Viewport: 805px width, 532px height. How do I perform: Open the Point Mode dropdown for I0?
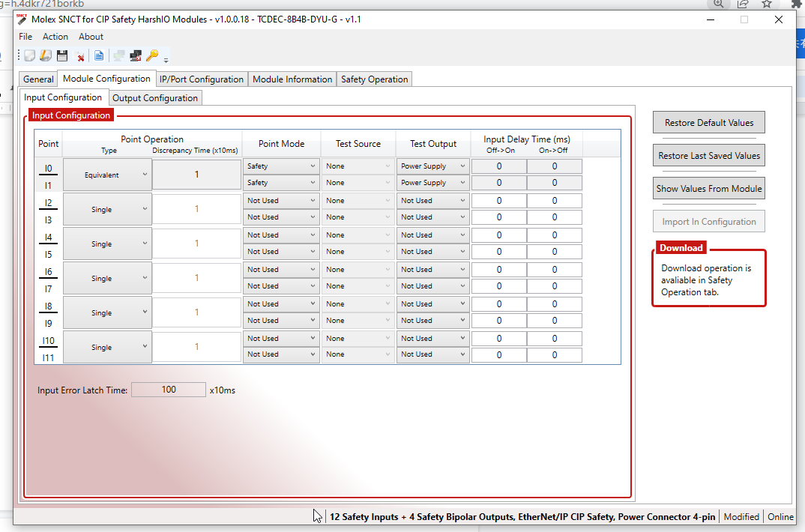pos(281,166)
